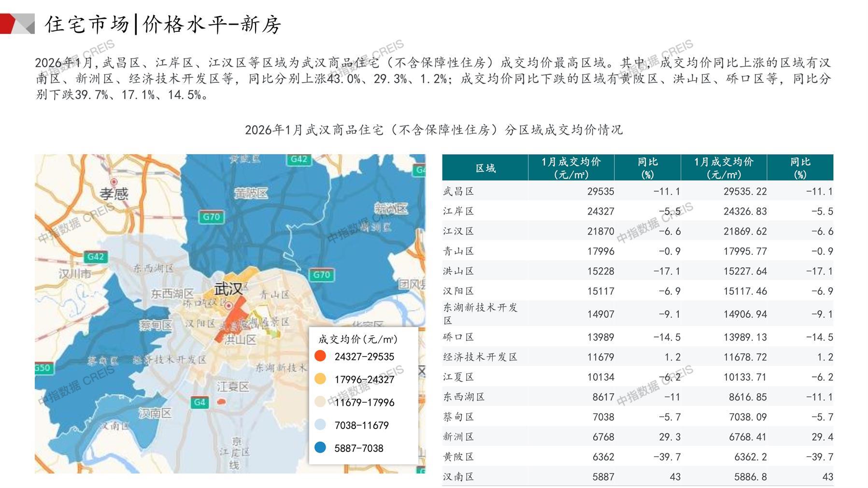Select the dark blue 5887-7038 legend circle
The width and height of the screenshot is (868, 488).
(320, 448)
